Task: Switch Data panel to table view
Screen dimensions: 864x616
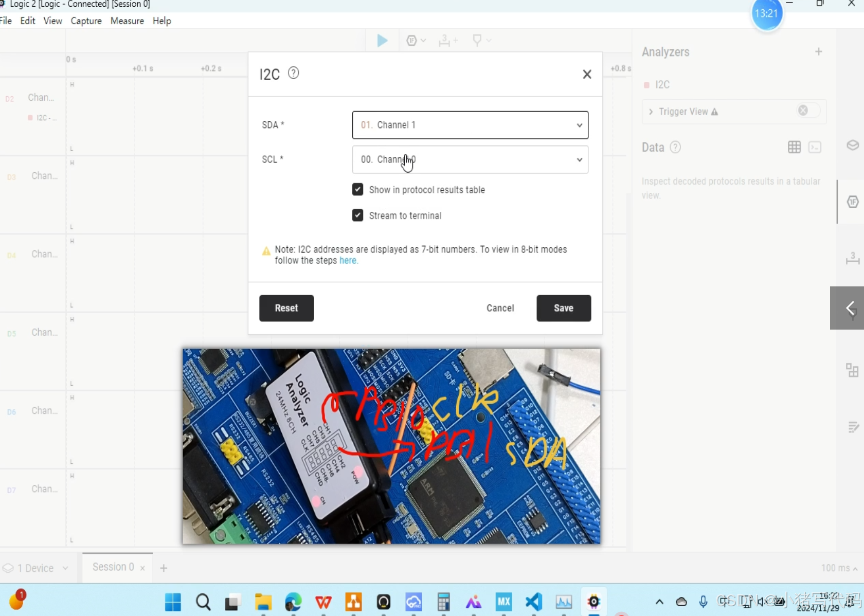Action: pos(794,148)
